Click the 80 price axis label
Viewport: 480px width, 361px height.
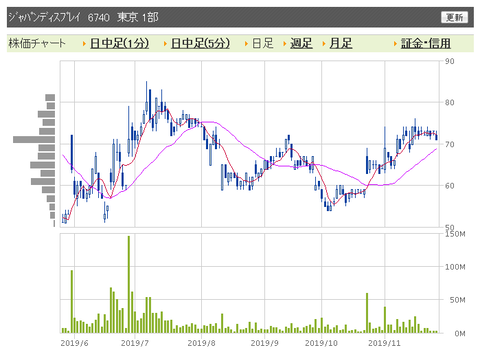(x=449, y=103)
